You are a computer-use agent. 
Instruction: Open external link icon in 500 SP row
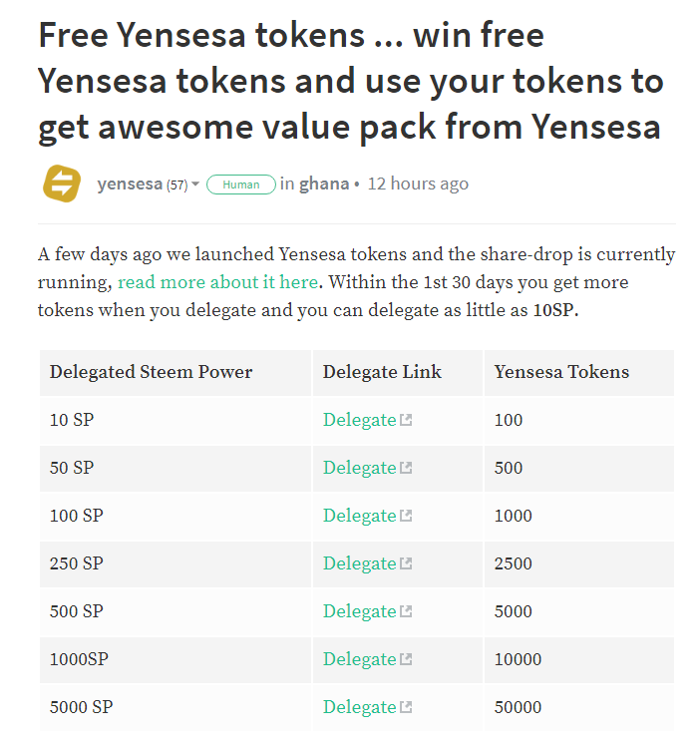point(406,611)
